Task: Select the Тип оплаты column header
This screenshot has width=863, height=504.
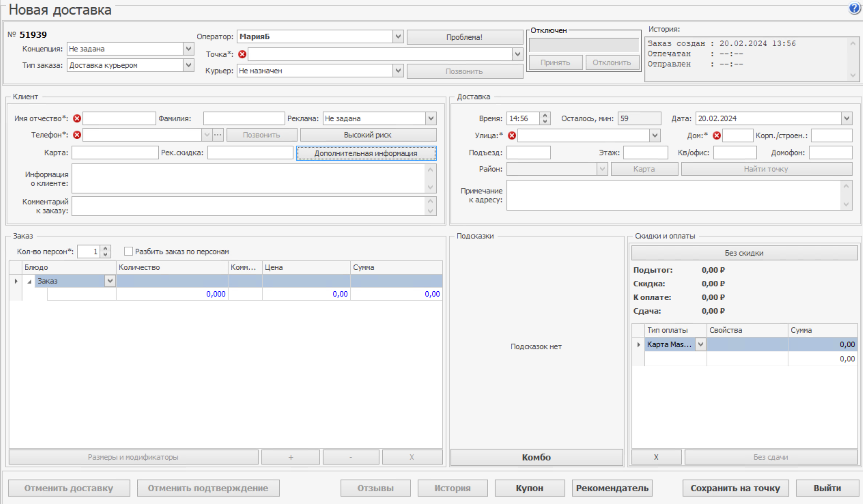Action: pos(676,330)
